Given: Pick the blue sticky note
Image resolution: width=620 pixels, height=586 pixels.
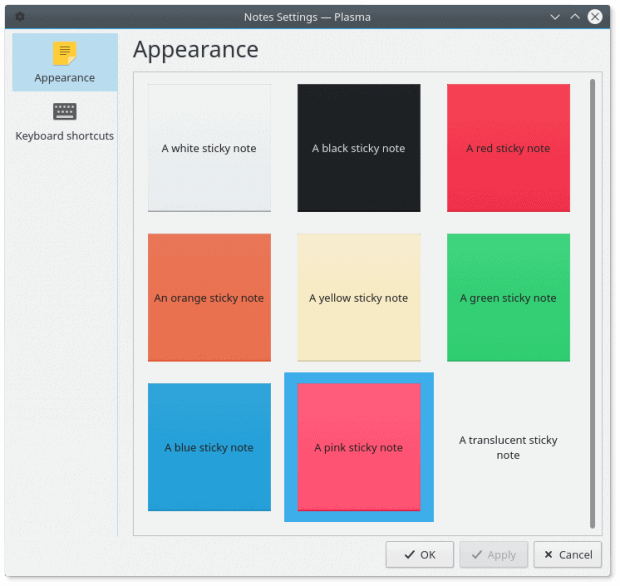Looking at the screenshot, I should [209, 447].
